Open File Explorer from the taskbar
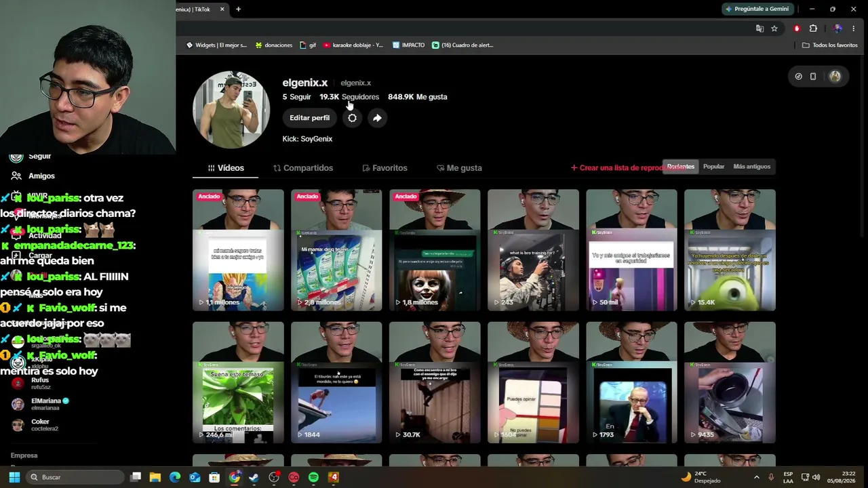This screenshot has height=488, width=868. click(x=155, y=477)
